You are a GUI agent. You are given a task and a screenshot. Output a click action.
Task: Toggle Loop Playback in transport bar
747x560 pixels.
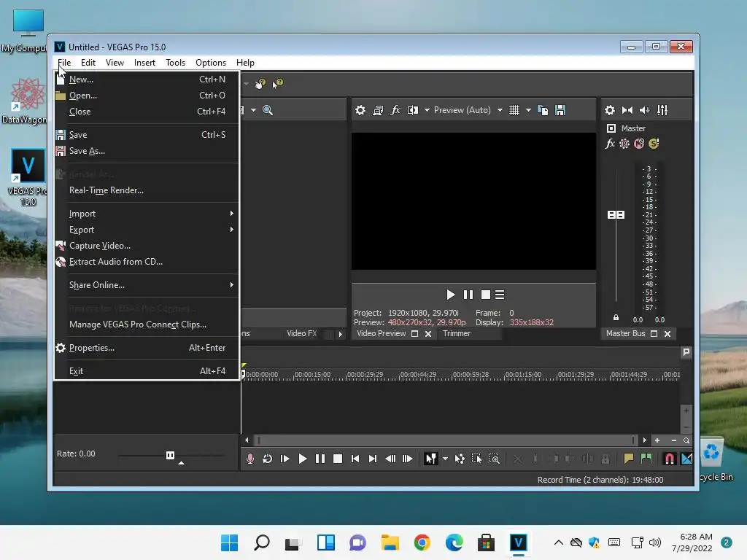click(x=267, y=459)
